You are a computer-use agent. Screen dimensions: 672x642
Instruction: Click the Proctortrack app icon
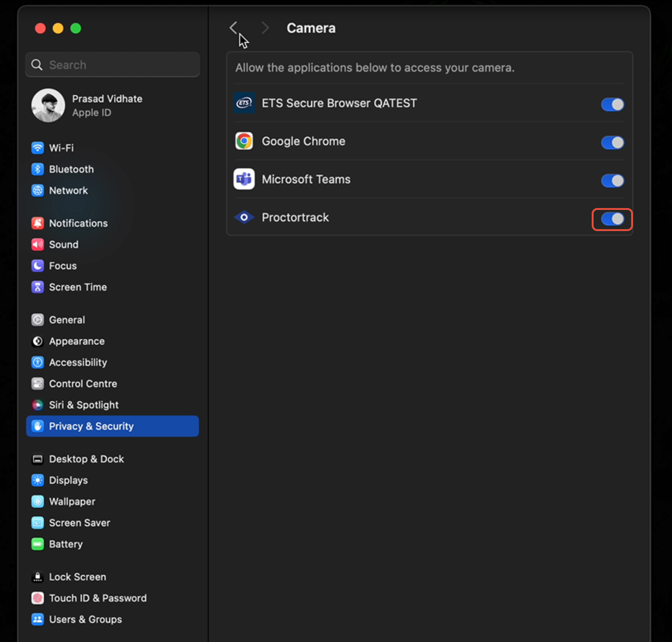244,217
